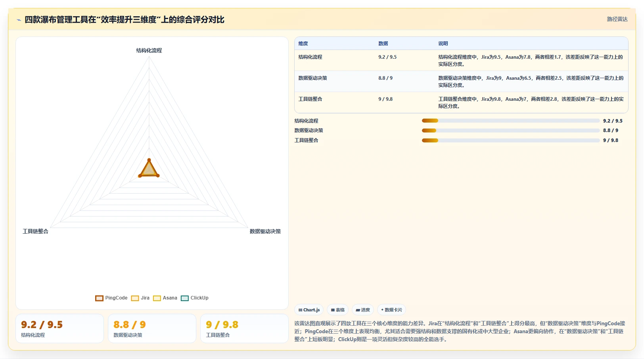Viewport: 644px width, 359px height.
Task: Click radar axis label 工具链整合
Action: [35, 231]
